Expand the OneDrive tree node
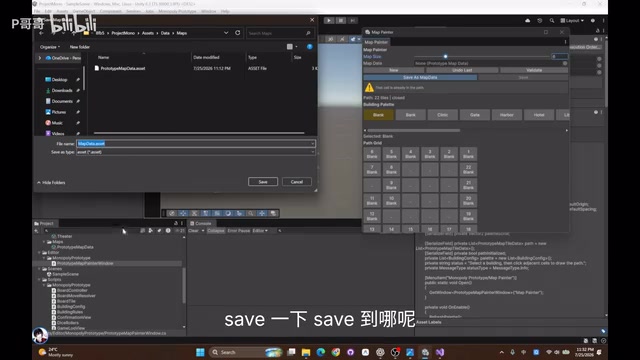This screenshot has width=640, height=360. 40,58
